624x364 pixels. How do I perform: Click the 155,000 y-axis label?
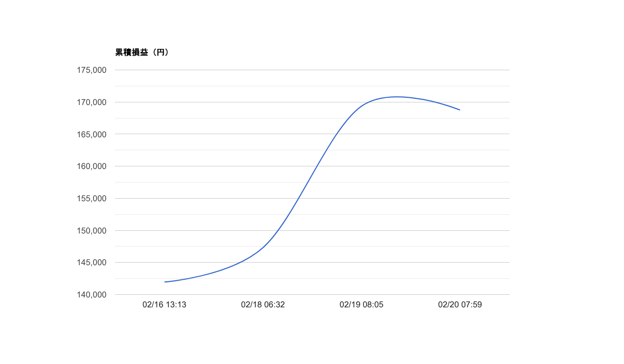(92, 199)
